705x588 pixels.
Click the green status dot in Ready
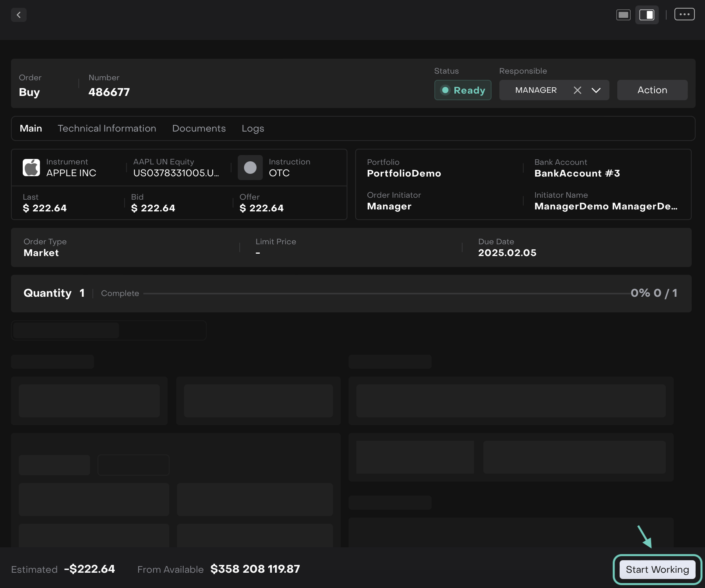[445, 90]
